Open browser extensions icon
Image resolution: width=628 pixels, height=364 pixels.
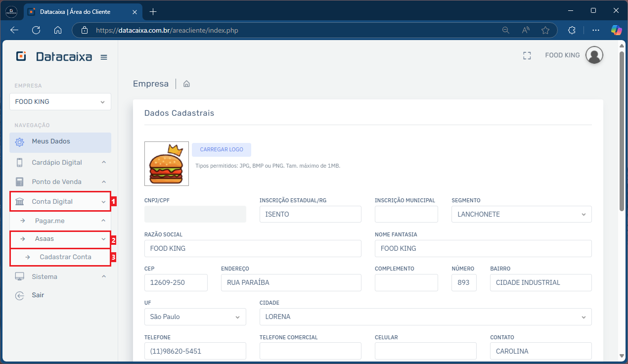[572, 30]
